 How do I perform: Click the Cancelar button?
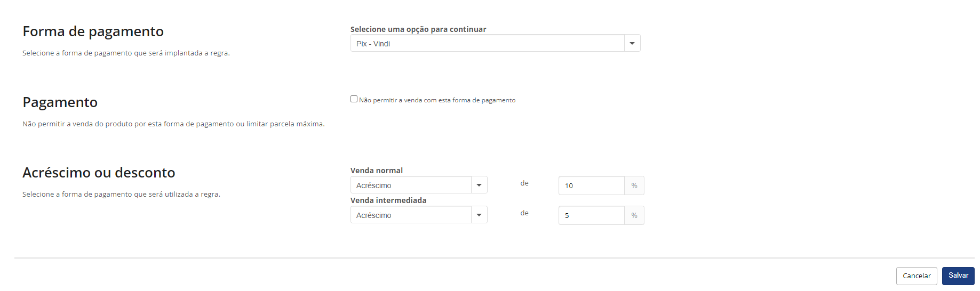[x=917, y=276]
